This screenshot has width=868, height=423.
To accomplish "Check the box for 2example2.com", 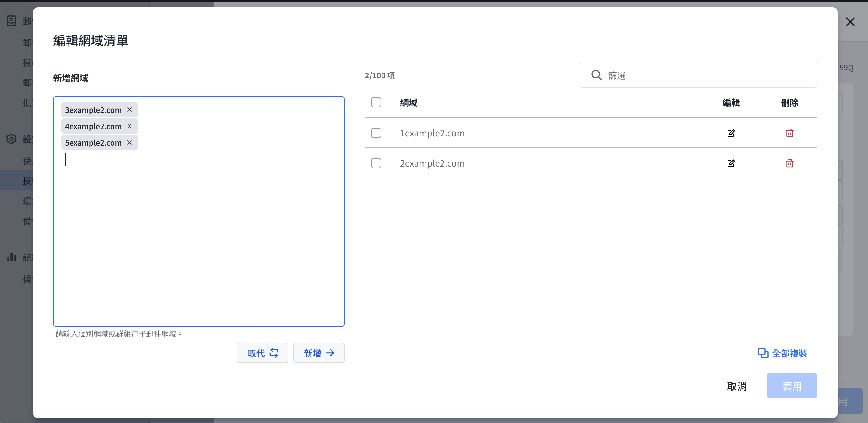I will [x=376, y=163].
